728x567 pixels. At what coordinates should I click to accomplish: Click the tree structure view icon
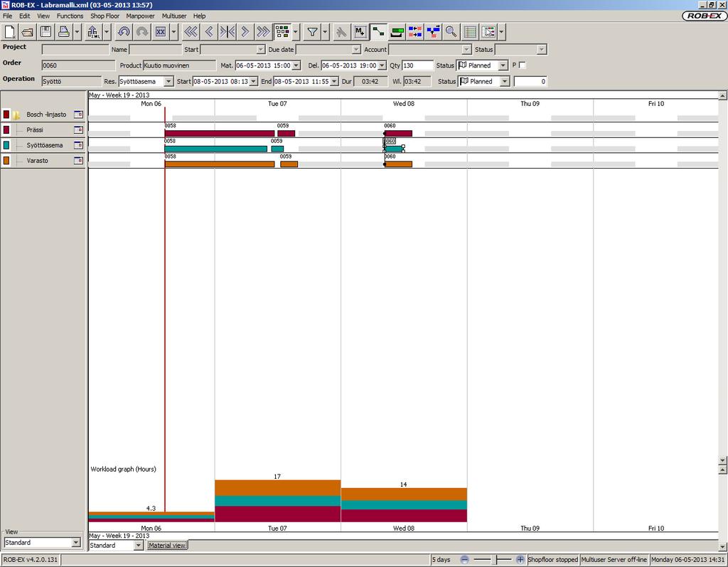click(x=488, y=31)
